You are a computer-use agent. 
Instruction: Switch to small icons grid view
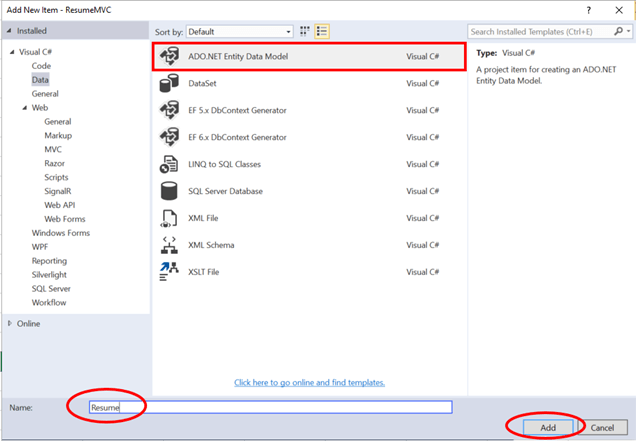coord(305,31)
